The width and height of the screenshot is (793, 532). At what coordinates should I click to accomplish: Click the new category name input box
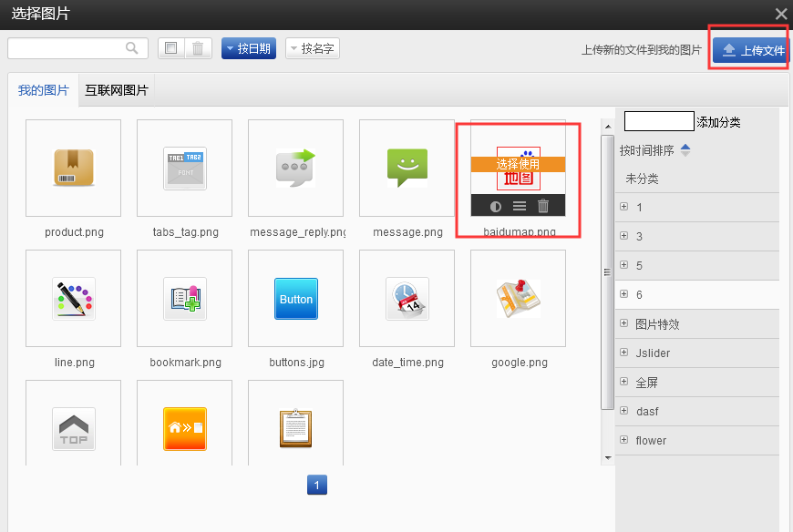click(x=659, y=121)
